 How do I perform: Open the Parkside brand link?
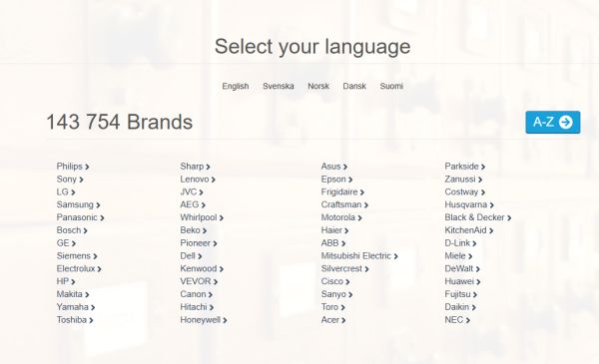464,167
